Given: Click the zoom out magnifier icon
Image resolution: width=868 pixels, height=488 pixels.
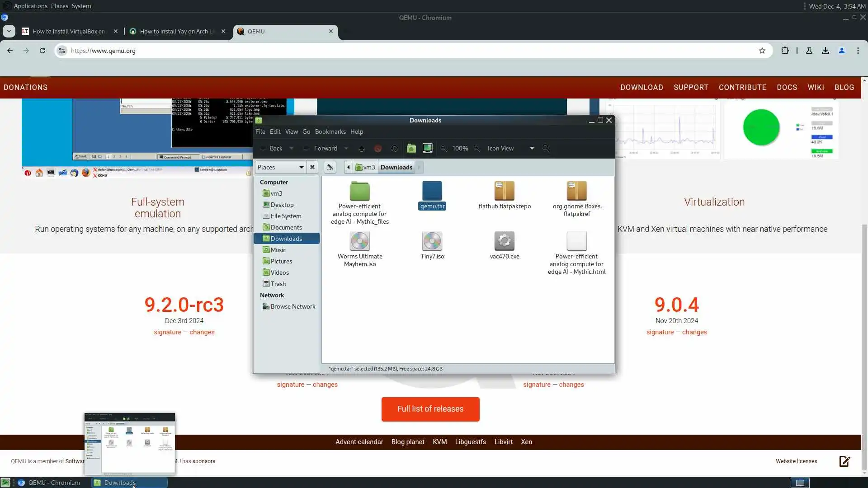Looking at the screenshot, I should (x=444, y=148).
